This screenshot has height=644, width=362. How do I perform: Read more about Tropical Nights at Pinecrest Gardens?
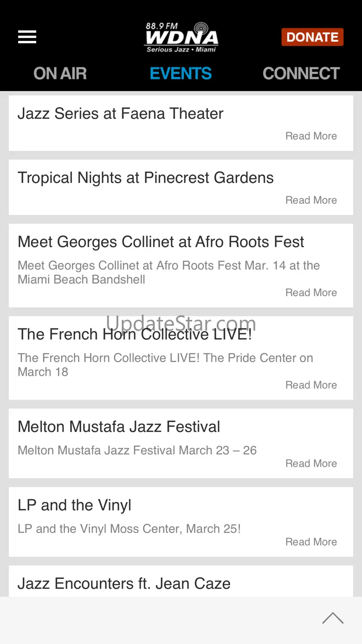[311, 200]
